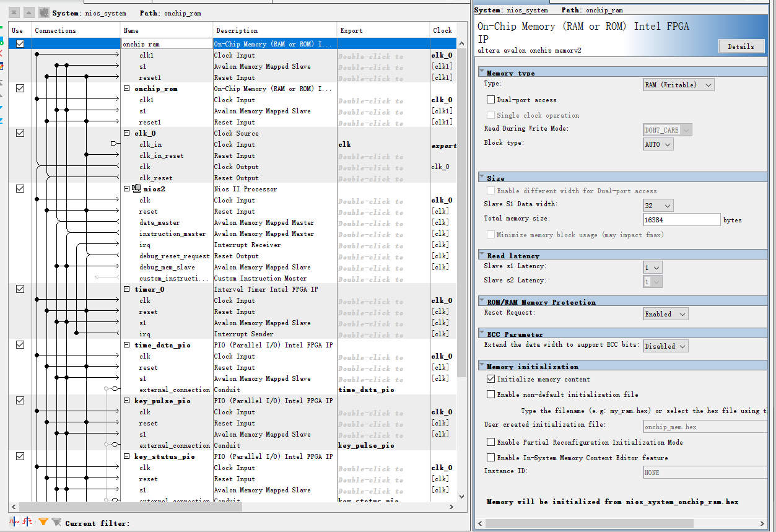The image size is (776, 532).
Task: Uncheck Initialize memory content
Action: point(491,379)
